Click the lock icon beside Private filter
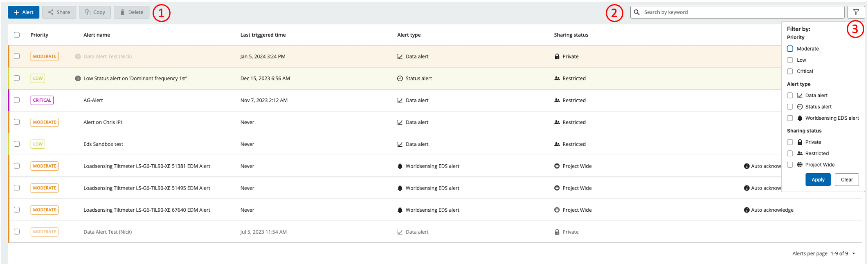This screenshot has height=264, width=868. 800,142
